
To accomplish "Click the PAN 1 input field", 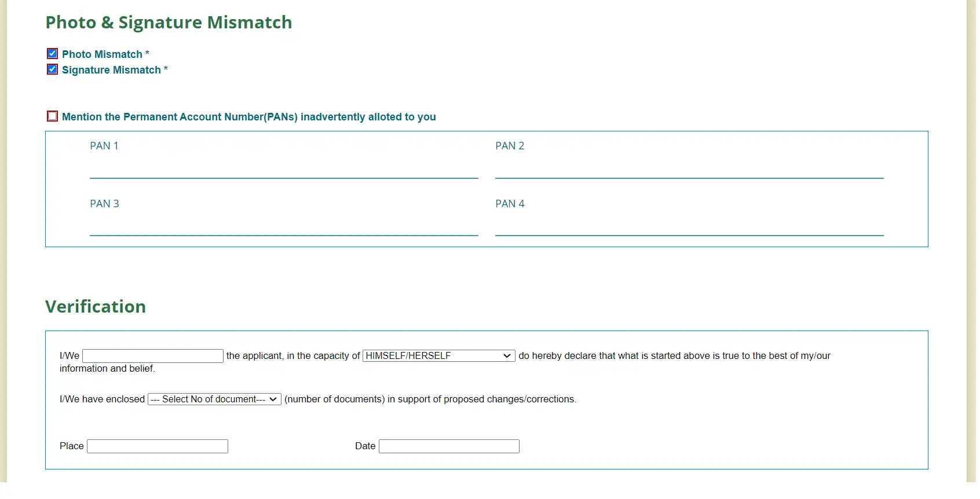I will pyautogui.click(x=284, y=168).
